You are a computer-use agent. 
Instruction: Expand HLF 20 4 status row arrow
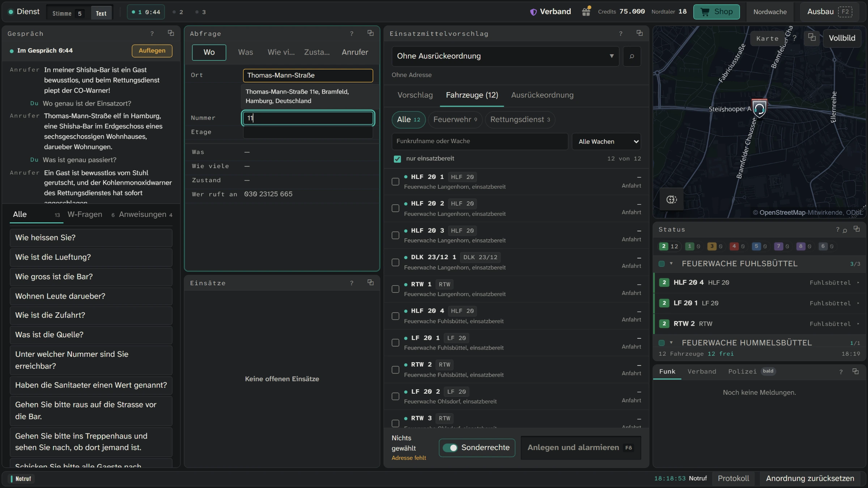858,283
